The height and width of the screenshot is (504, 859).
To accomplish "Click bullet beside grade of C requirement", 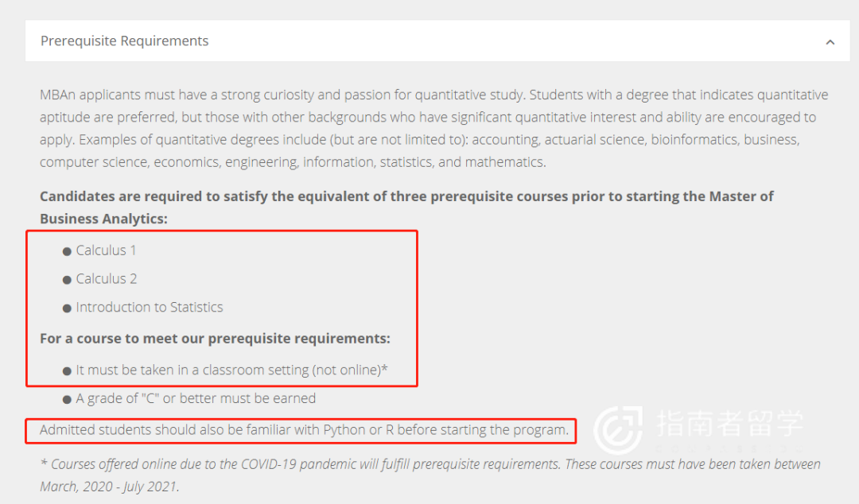I will pyautogui.click(x=67, y=400).
